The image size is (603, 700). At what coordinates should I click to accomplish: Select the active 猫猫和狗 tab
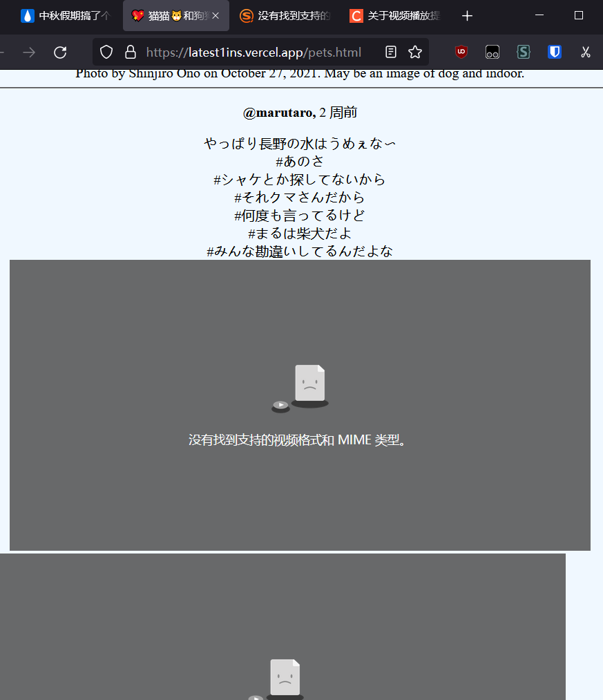pos(176,16)
